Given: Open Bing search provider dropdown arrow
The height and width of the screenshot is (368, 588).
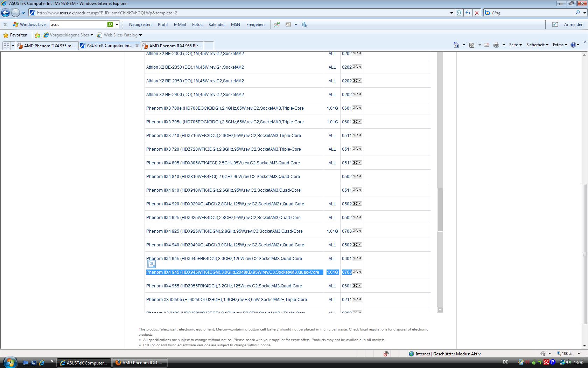Looking at the screenshot, I should click(584, 13).
